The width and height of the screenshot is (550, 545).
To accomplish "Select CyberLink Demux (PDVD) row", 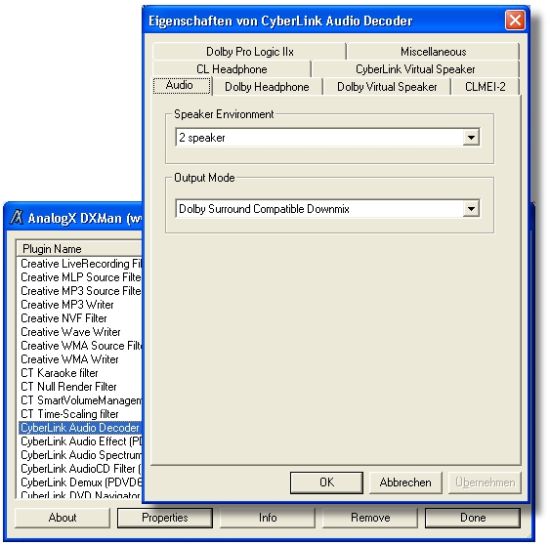I will point(80,482).
